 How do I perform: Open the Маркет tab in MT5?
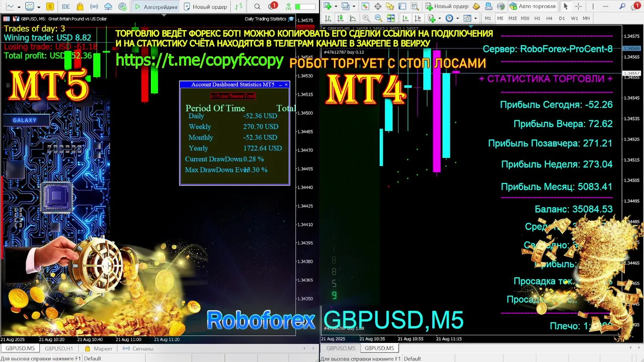click(99, 348)
